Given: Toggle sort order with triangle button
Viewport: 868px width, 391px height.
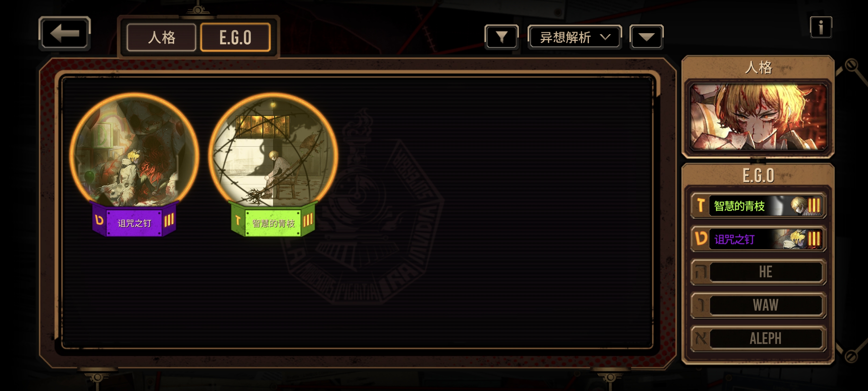Looking at the screenshot, I should pos(646,37).
